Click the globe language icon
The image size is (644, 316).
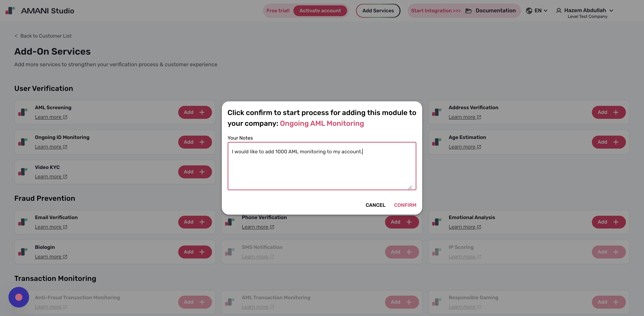(x=529, y=11)
